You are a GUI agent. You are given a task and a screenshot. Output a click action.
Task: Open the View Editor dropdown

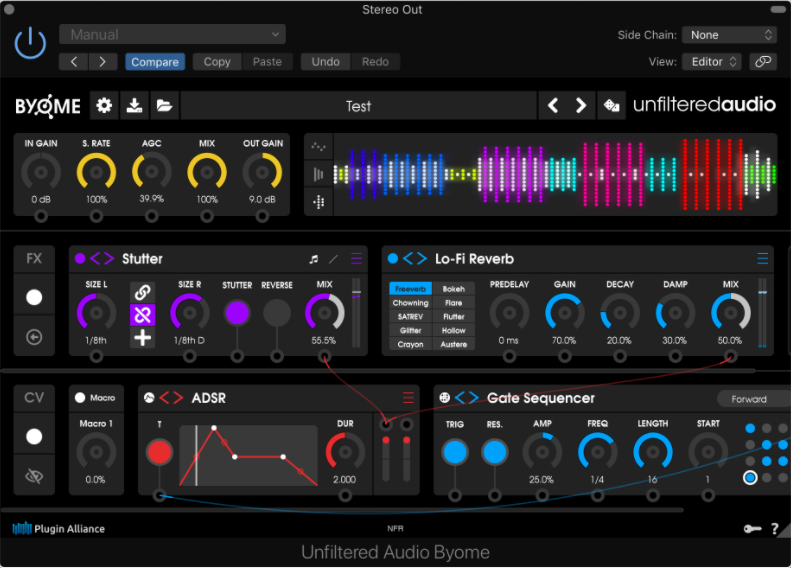click(x=712, y=62)
